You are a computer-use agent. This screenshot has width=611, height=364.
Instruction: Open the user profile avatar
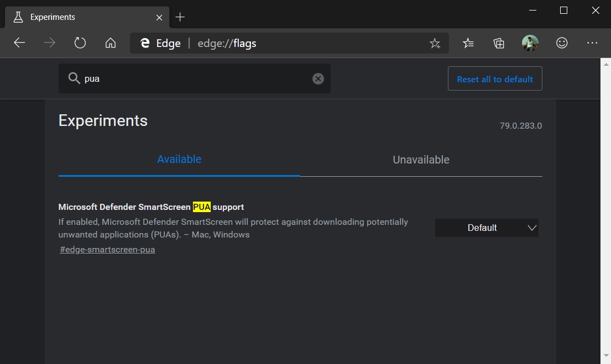pos(530,43)
